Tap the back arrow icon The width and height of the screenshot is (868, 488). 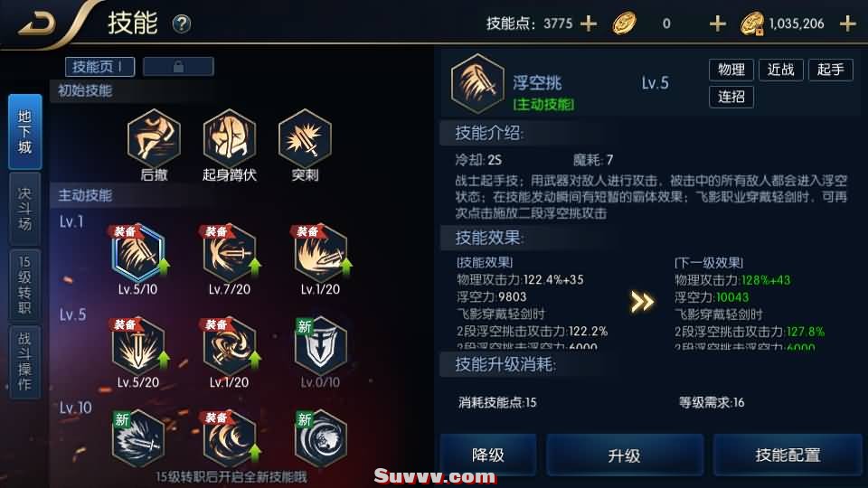coord(37,24)
